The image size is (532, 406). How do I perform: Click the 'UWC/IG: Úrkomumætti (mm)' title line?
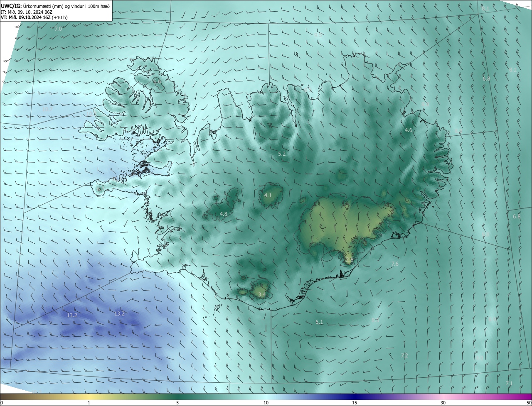[x=55, y=6]
